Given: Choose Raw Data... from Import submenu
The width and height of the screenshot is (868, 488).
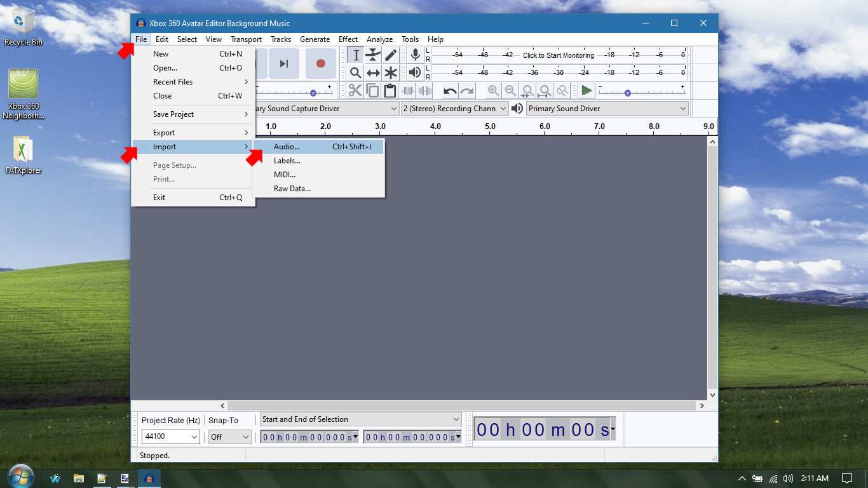Looking at the screenshot, I should pyautogui.click(x=318, y=189).
